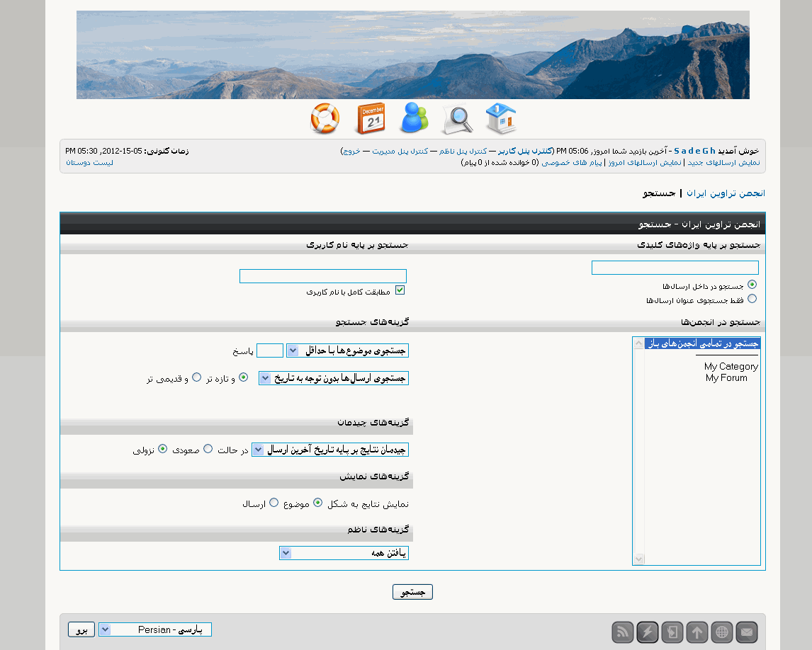Click the 'جستجو' search submit button
Image resolution: width=812 pixels, height=650 pixels.
pos(413,591)
